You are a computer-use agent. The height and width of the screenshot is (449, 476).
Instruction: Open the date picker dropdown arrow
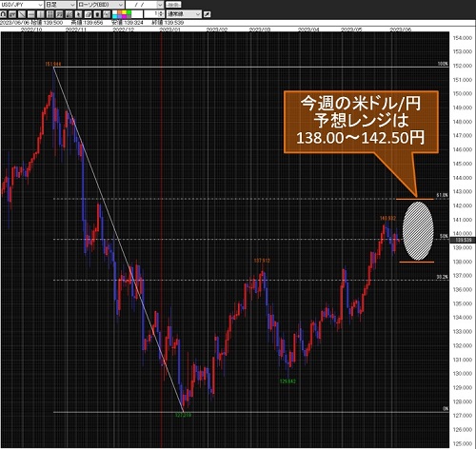pos(160,5)
